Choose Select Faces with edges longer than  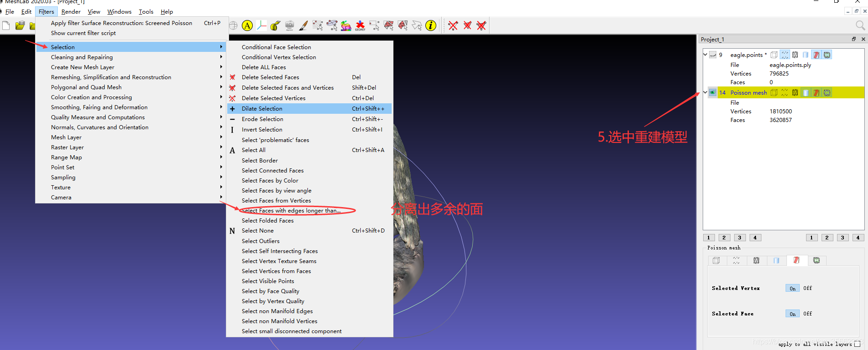(x=310, y=210)
